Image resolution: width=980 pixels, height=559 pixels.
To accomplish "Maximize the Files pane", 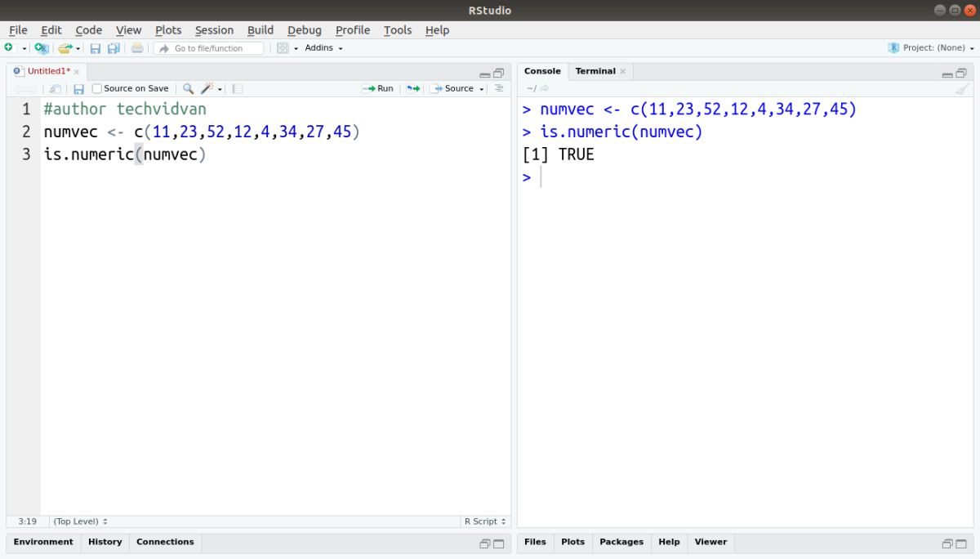I will [961, 543].
